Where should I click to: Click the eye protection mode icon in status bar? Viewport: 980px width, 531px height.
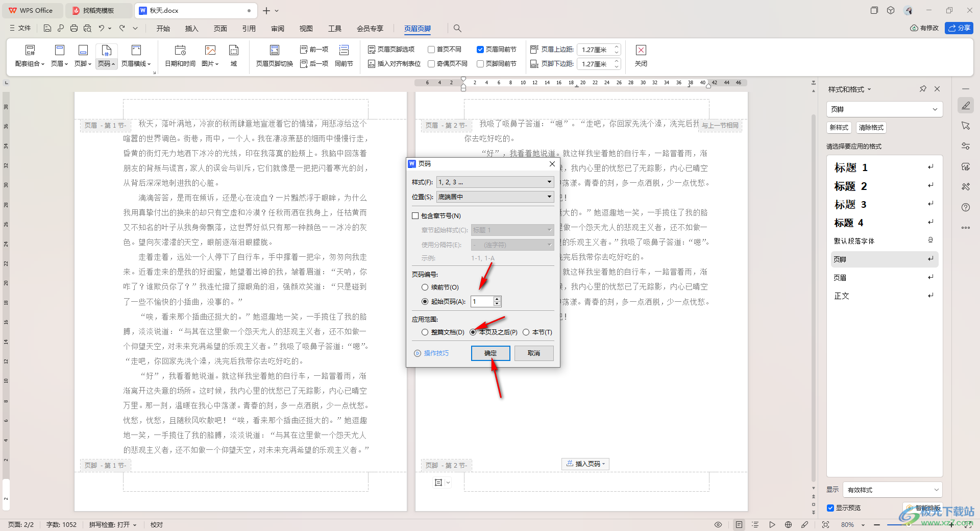point(718,525)
